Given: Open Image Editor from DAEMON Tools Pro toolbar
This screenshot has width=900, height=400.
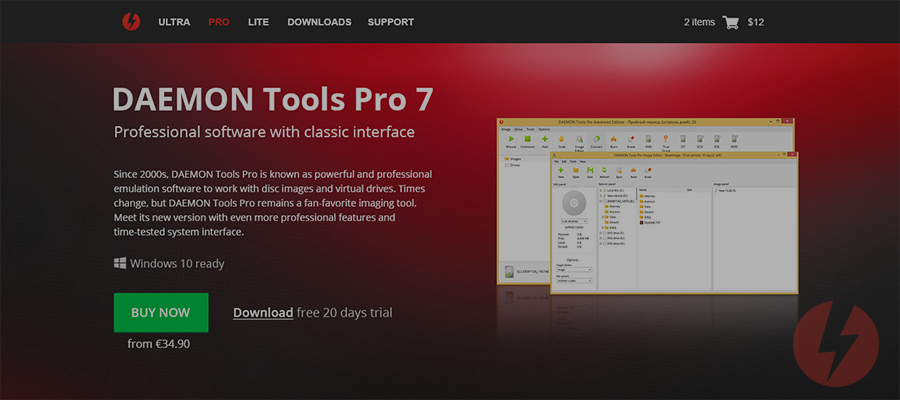Looking at the screenshot, I should click(x=580, y=141).
